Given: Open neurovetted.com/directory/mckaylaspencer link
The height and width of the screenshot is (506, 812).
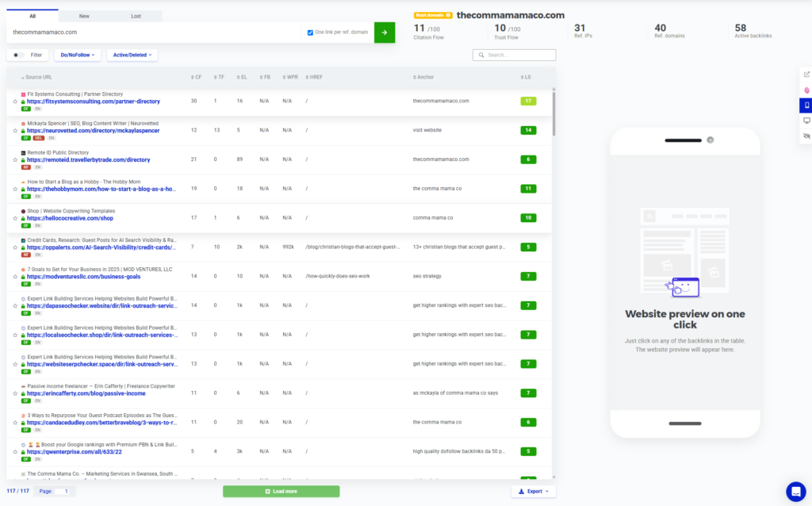Looking at the screenshot, I should (94, 131).
